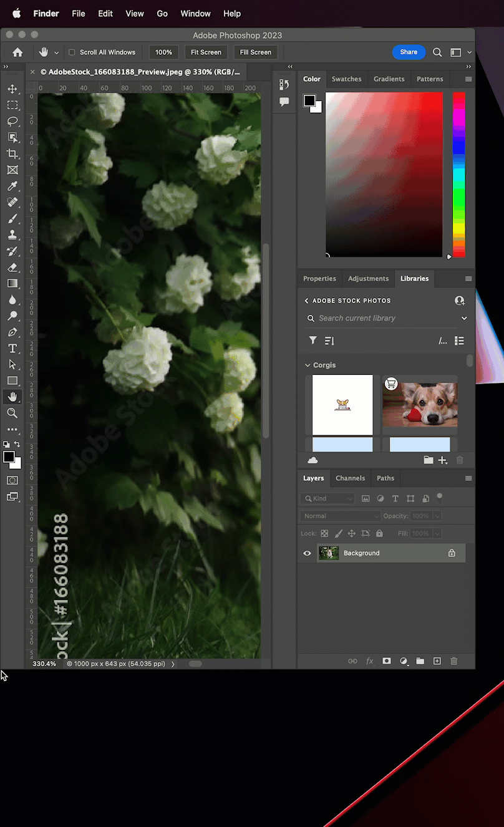Open the Window menu
504x827 pixels.
[x=195, y=14]
